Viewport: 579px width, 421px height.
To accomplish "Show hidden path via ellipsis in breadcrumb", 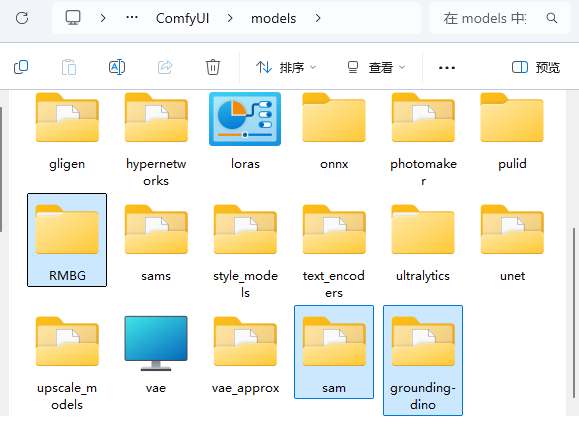I will [x=132, y=18].
